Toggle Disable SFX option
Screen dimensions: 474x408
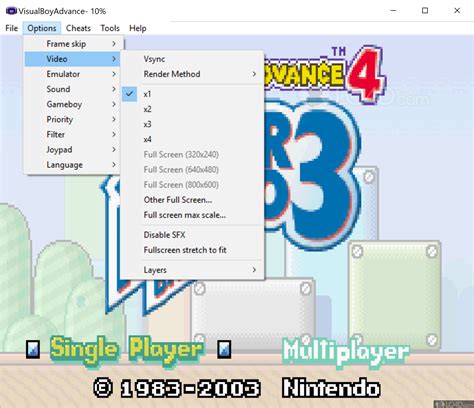click(x=192, y=235)
